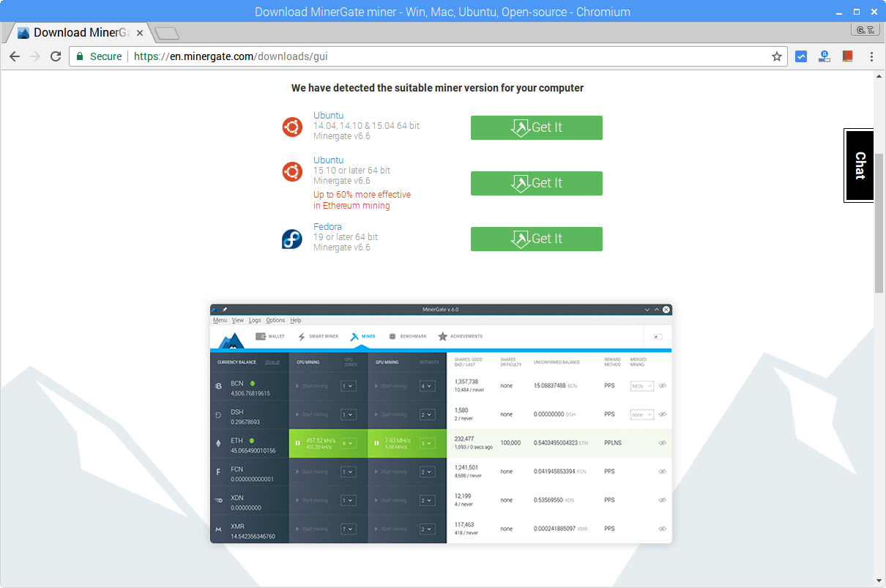Click Get It for Fedora 19
The width and height of the screenshot is (886, 588).
tap(536, 239)
